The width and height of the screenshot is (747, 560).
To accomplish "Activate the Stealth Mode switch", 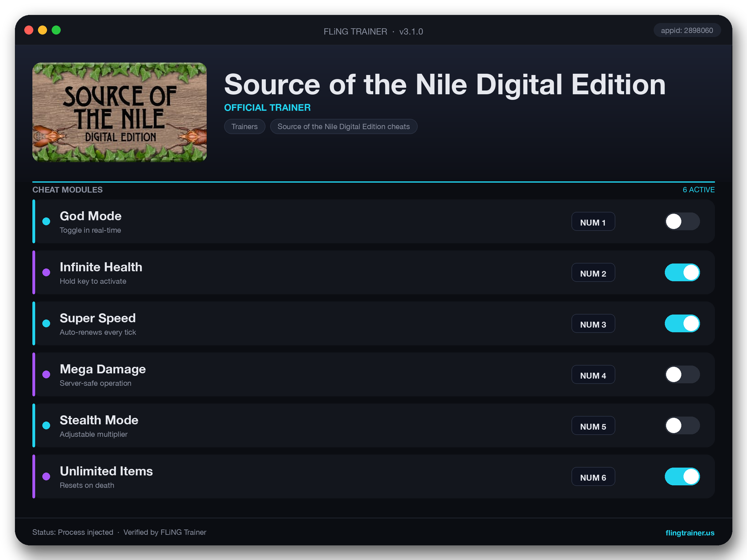I will [x=682, y=425].
